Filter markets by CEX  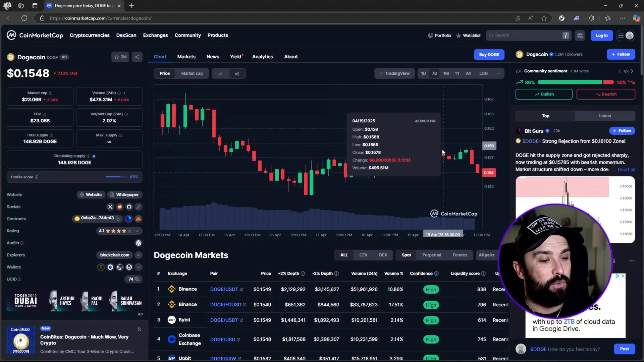tap(363, 255)
